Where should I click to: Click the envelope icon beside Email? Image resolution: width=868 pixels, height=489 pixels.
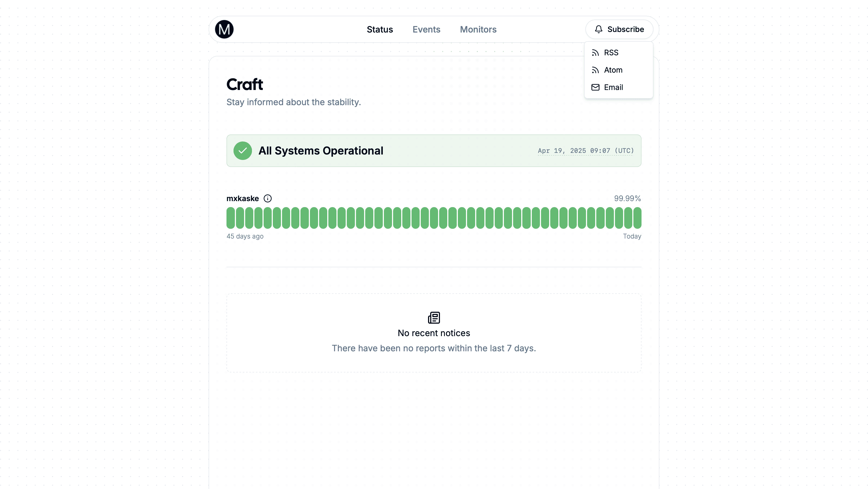click(595, 87)
